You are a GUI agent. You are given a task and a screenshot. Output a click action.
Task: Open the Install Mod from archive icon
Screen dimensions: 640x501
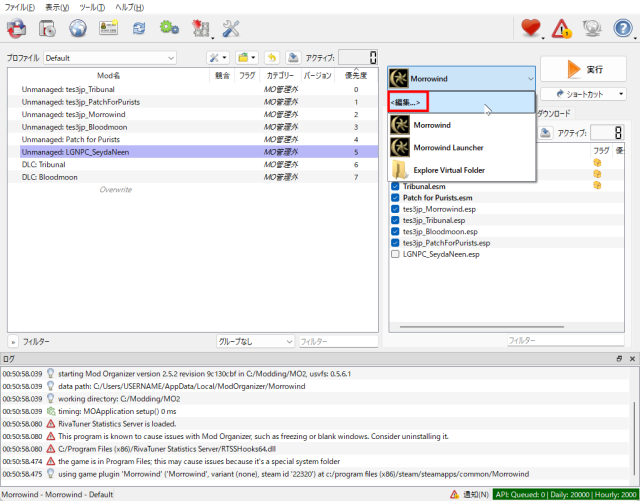coord(47,29)
